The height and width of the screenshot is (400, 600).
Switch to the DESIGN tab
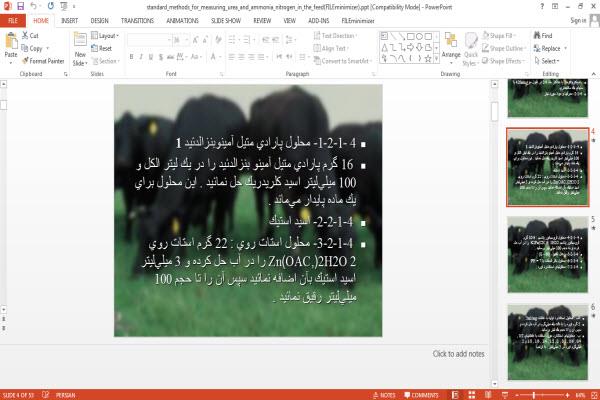(x=99, y=21)
